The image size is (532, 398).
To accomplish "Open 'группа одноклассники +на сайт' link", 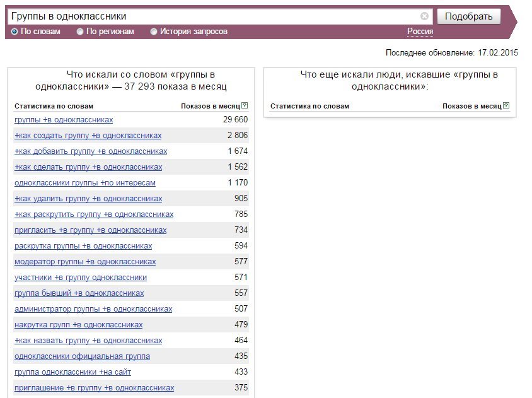I will (72, 372).
